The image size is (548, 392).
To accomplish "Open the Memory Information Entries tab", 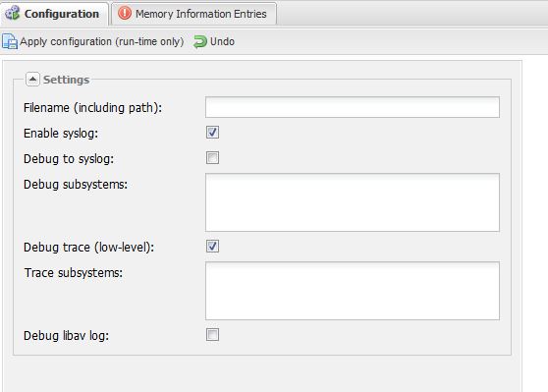I will pyautogui.click(x=194, y=14).
